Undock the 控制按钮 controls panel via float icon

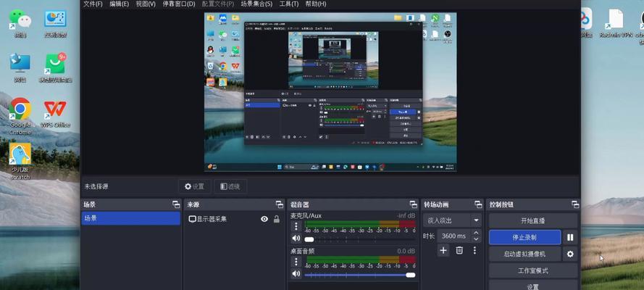click(575, 204)
